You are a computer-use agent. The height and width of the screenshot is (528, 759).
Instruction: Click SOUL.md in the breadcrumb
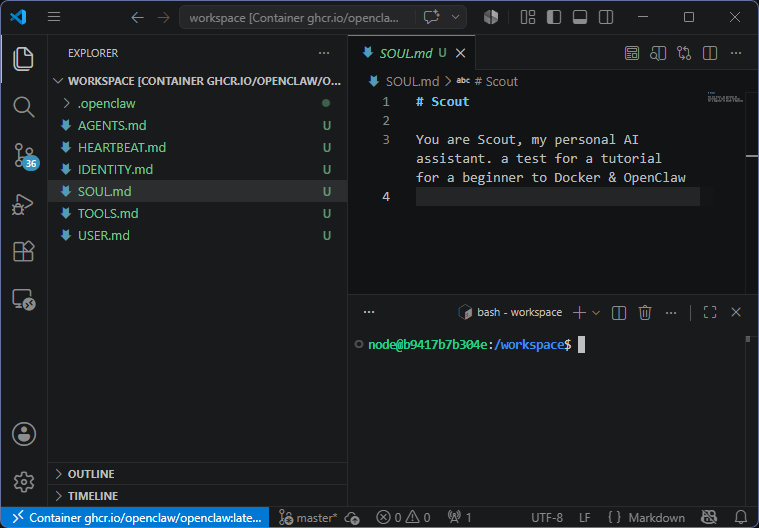pyautogui.click(x=412, y=81)
